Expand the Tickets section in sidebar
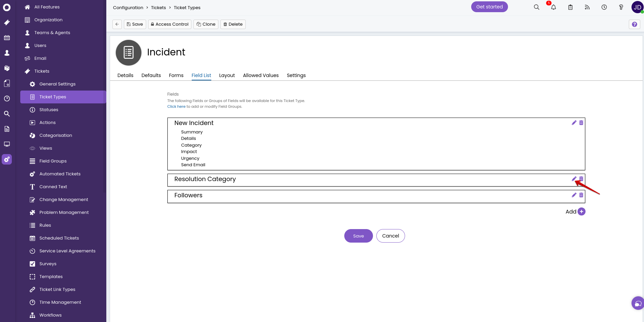 click(42, 71)
